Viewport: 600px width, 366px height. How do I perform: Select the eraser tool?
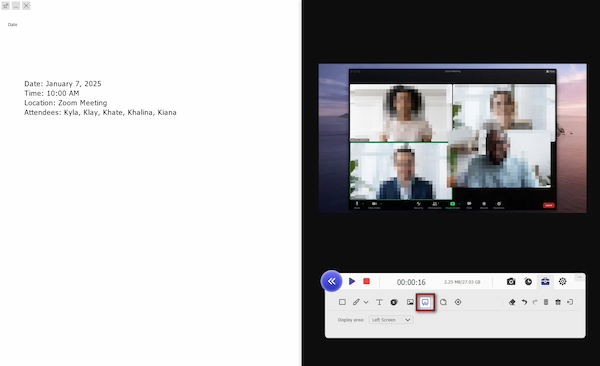tap(512, 302)
